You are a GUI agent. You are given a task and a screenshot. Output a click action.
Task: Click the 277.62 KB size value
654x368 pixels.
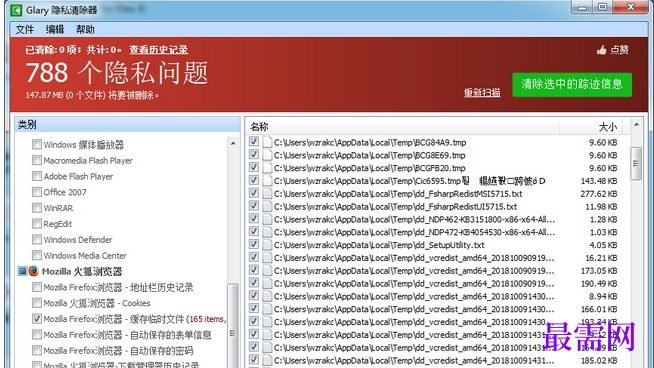coord(599,194)
